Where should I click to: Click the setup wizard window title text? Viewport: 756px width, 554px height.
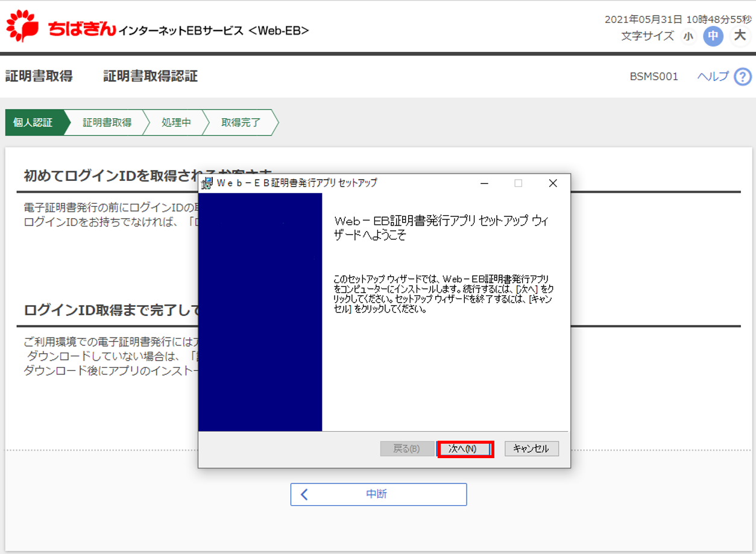click(x=297, y=183)
